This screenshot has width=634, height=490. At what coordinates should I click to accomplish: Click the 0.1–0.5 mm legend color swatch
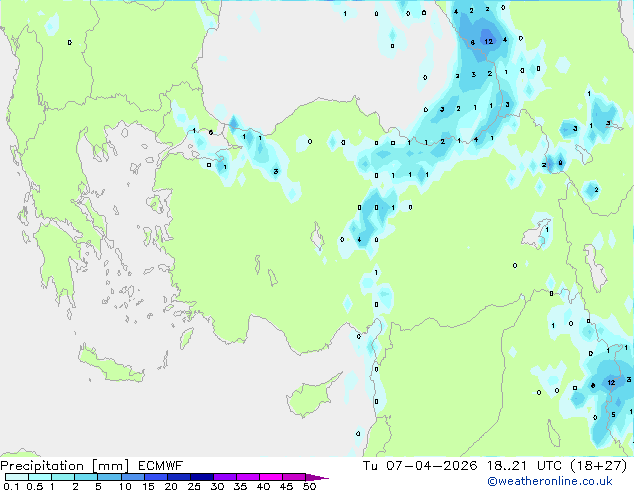point(17,477)
